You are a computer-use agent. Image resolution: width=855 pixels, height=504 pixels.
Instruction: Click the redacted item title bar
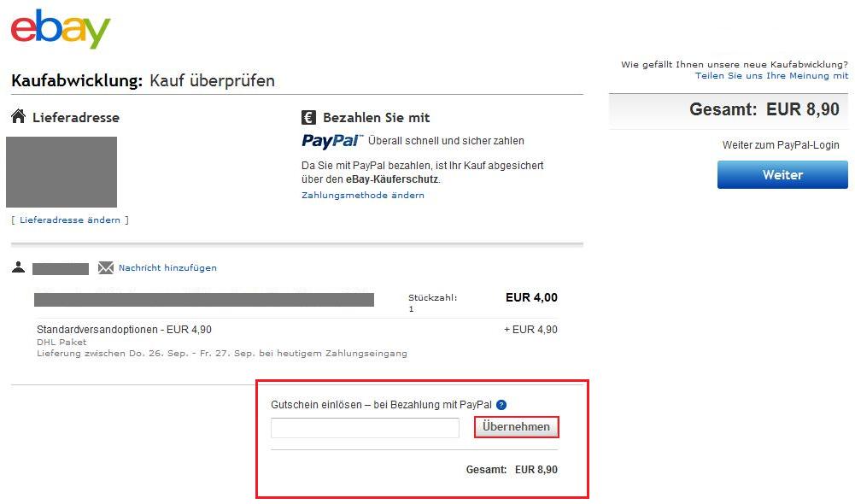pyautogui.click(x=204, y=299)
